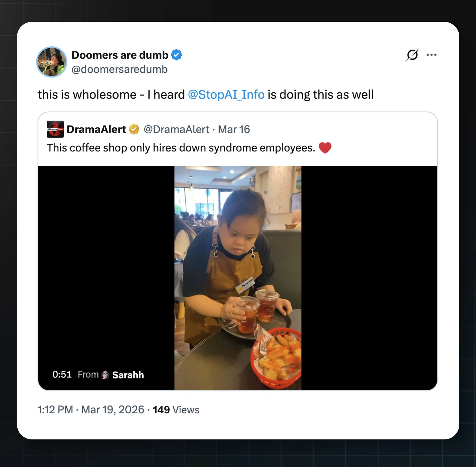Click the Sarahh video source name

[128, 375]
